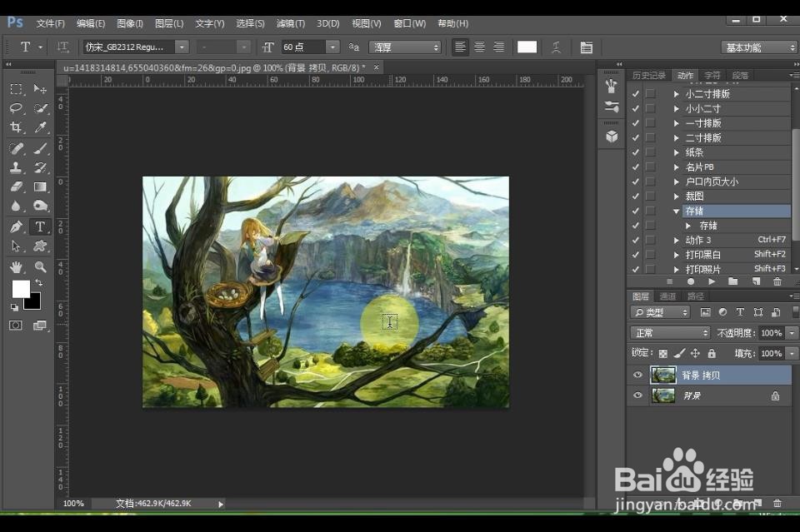The width and height of the screenshot is (800, 532).
Task: Open anti-aliasing method dropdown 浑厚
Action: [405, 47]
